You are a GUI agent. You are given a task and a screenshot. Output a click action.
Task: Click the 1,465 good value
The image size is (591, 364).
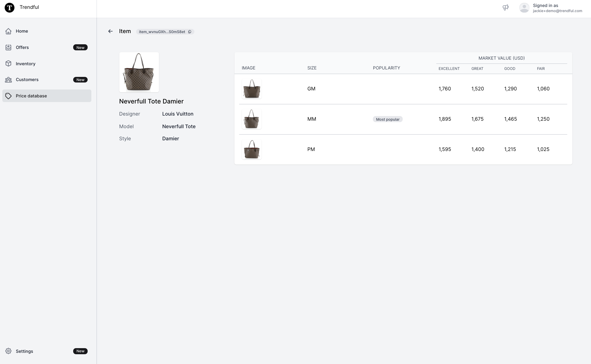[510, 119]
